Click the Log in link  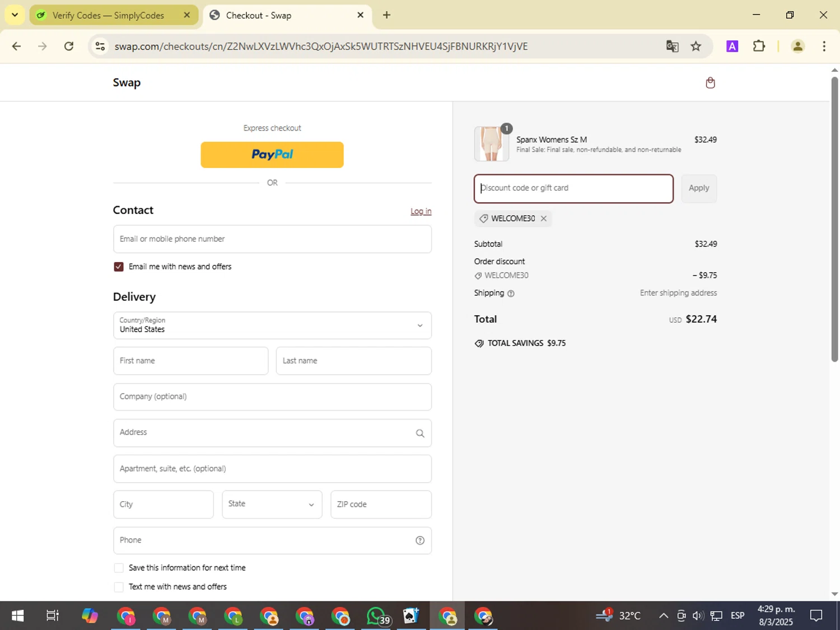click(421, 211)
